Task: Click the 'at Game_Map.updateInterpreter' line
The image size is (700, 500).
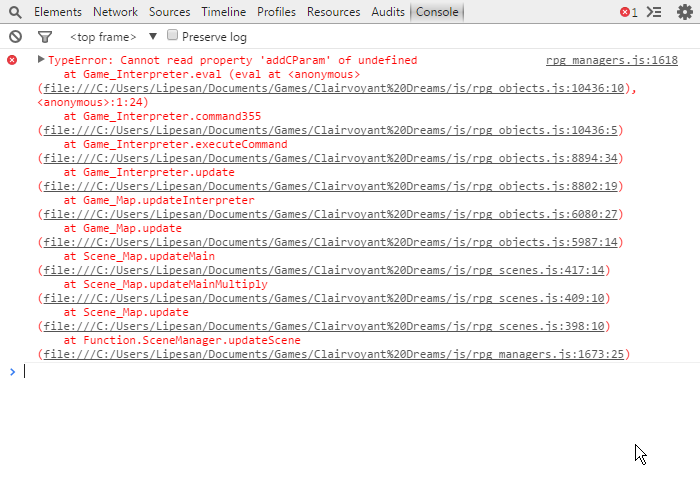Action: (x=159, y=200)
